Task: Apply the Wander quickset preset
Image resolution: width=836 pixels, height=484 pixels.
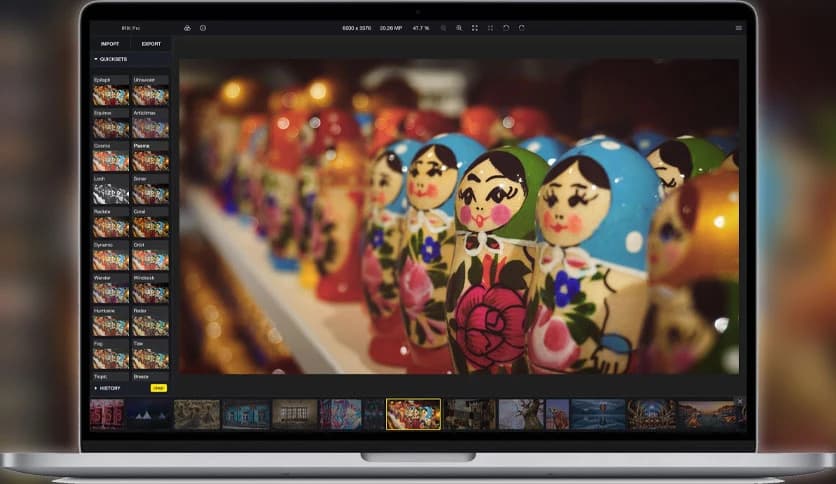Action: point(111,289)
